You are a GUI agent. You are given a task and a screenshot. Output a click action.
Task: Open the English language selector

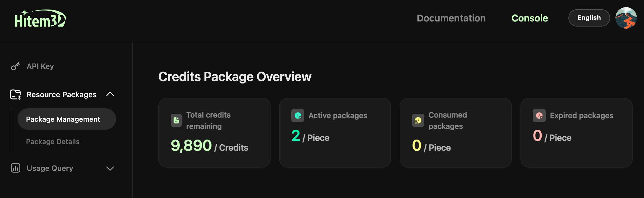click(588, 18)
